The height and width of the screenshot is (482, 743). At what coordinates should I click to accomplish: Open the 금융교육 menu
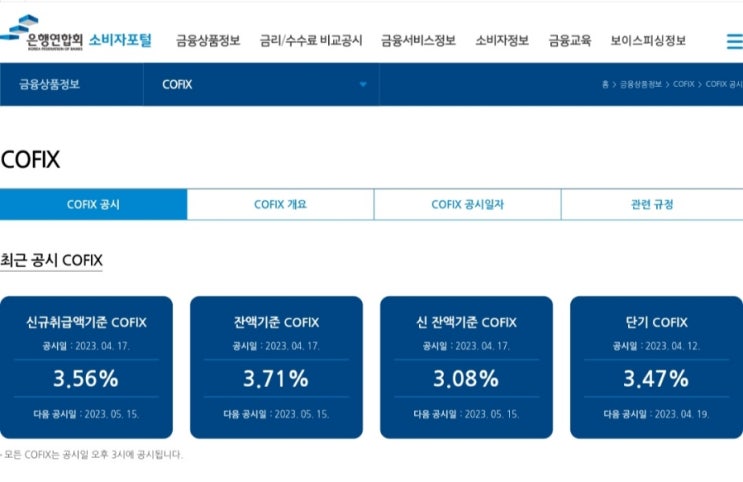coord(570,41)
